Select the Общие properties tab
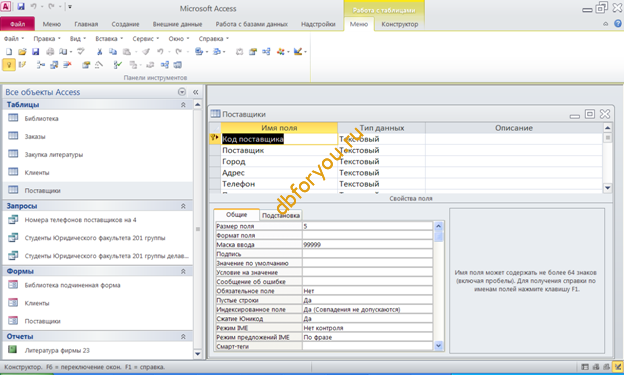 tap(236, 215)
